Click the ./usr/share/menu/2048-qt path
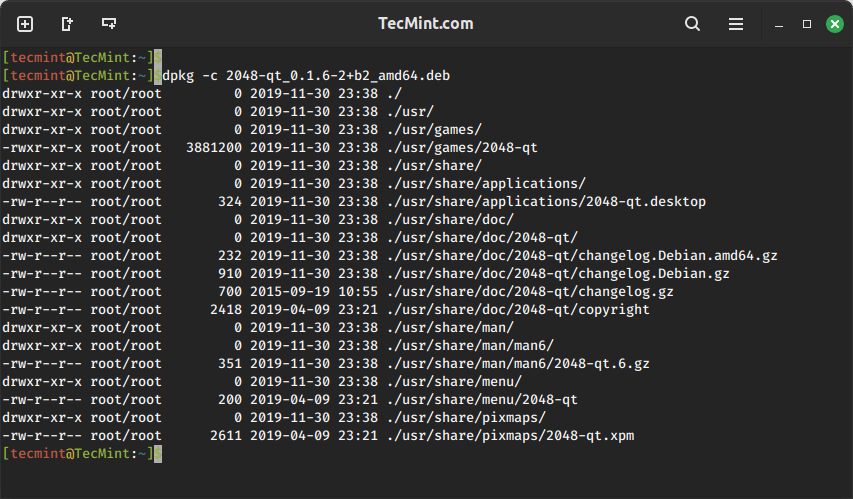This screenshot has height=499, width=853. pyautogui.click(x=482, y=399)
